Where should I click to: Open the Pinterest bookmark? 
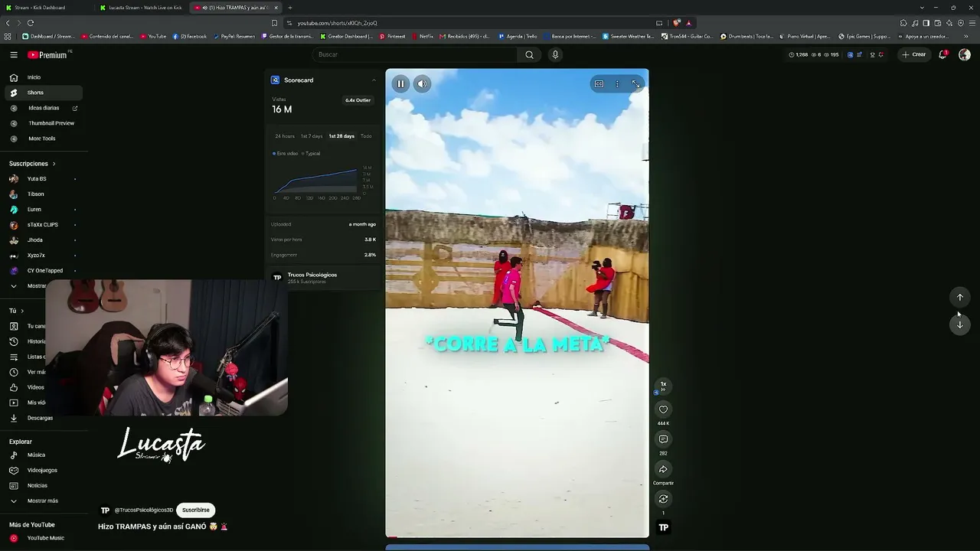click(x=392, y=36)
